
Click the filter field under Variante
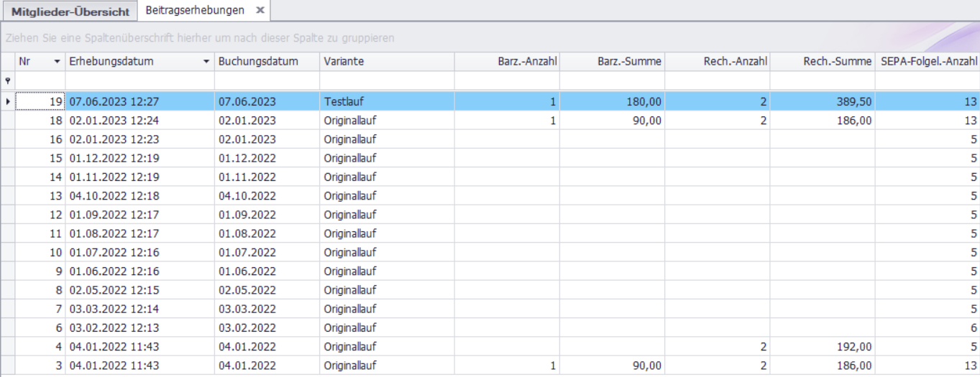tap(387, 80)
